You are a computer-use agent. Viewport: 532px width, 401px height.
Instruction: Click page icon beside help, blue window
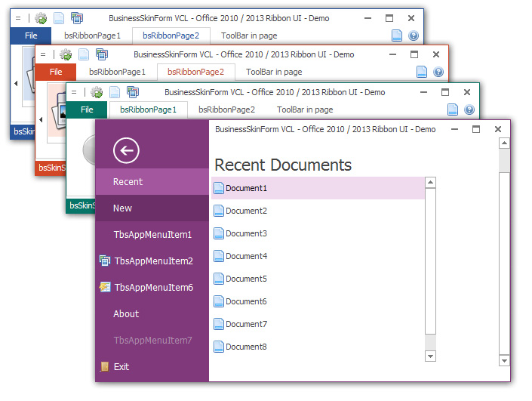(397, 35)
